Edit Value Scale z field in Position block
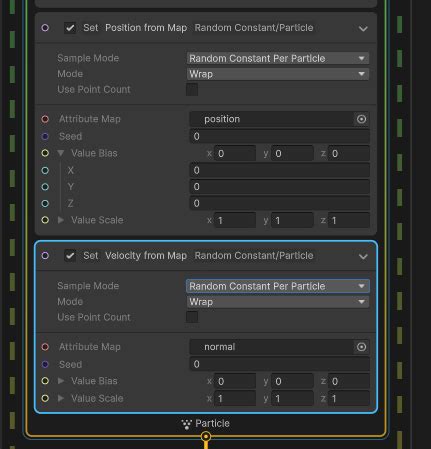The height and width of the screenshot is (449, 431). 349,220
